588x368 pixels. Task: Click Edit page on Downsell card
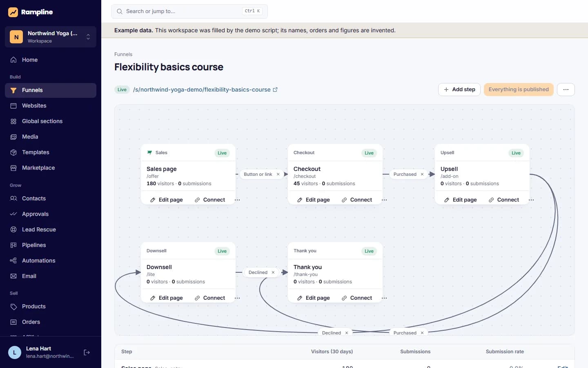pos(166,298)
